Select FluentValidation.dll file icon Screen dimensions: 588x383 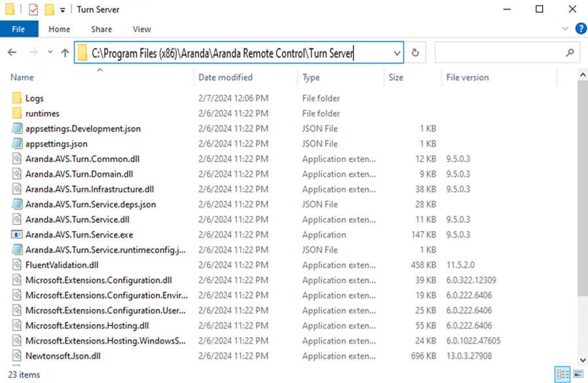17,265
